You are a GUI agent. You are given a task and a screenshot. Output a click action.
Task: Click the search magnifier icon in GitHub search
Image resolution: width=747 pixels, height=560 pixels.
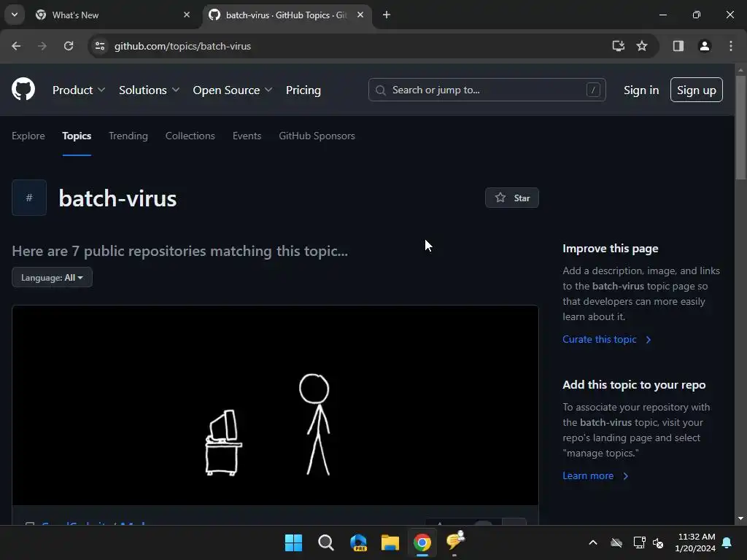tap(380, 90)
